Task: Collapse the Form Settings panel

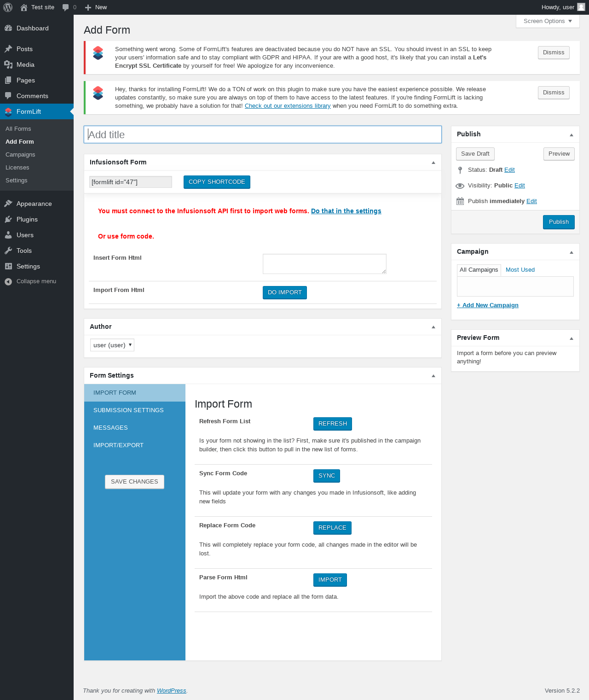Action: point(433,376)
